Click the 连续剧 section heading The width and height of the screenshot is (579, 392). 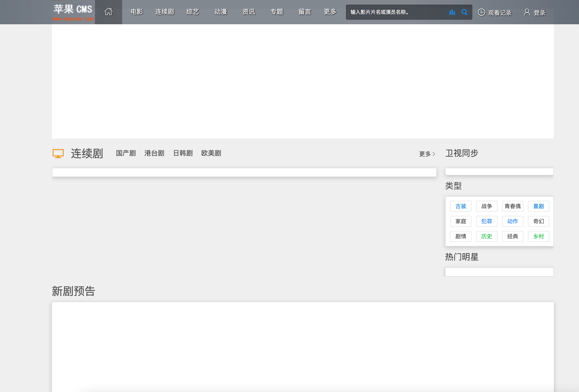pyautogui.click(x=87, y=153)
